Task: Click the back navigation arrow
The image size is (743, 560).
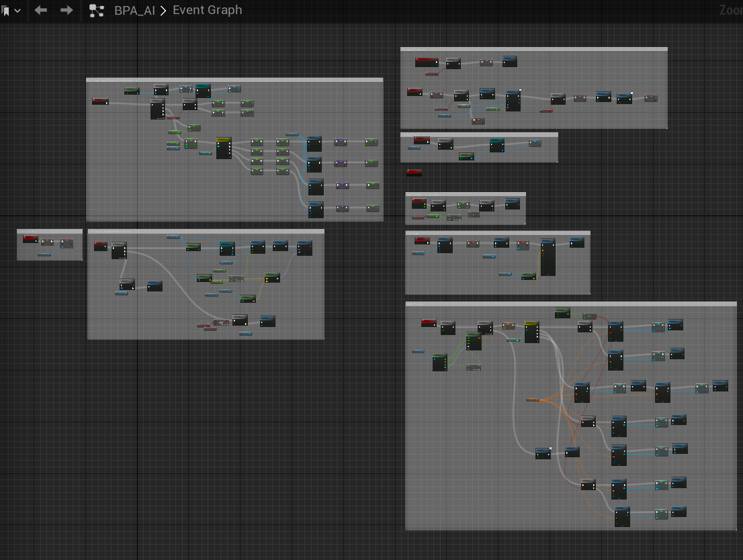Action: 41,10
